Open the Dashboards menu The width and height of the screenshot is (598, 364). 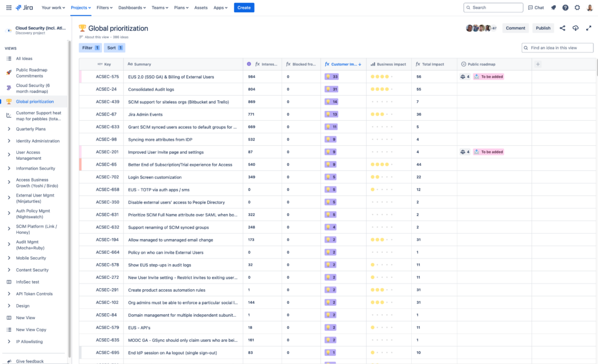click(132, 8)
